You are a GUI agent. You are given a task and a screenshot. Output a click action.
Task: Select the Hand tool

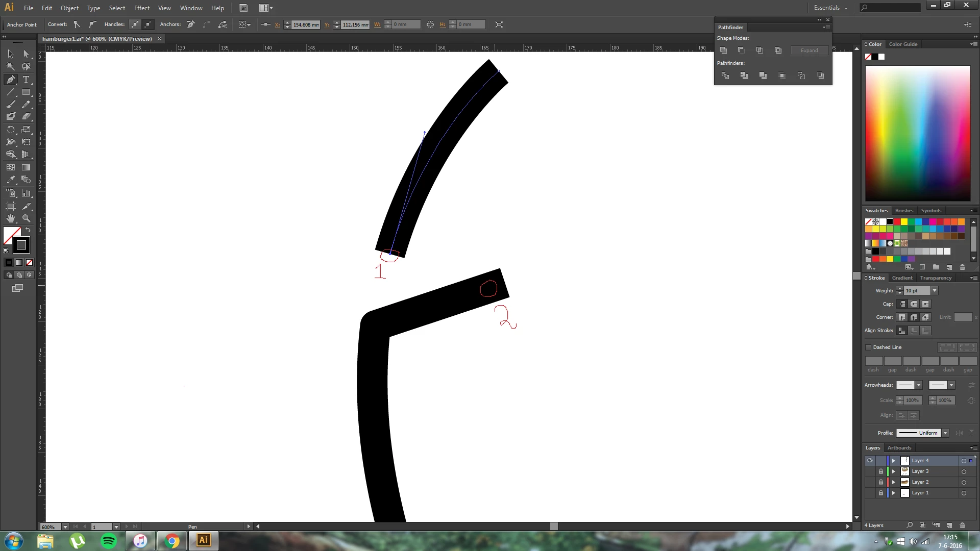click(11, 218)
